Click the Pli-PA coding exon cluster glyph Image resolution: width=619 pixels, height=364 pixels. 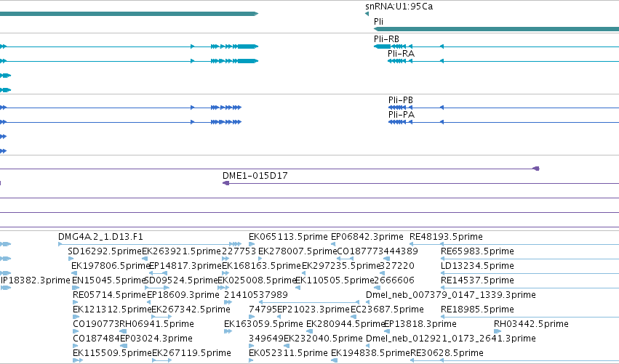[x=397, y=122]
